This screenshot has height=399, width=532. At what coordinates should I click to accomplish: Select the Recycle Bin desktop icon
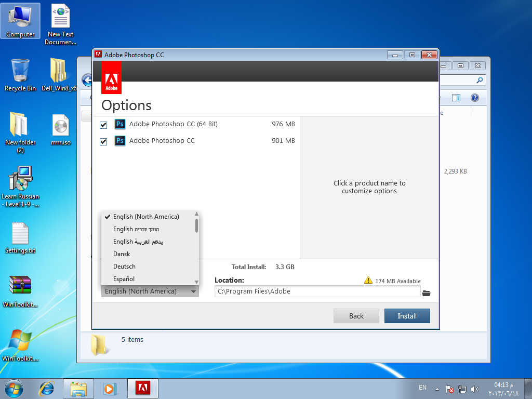click(20, 75)
